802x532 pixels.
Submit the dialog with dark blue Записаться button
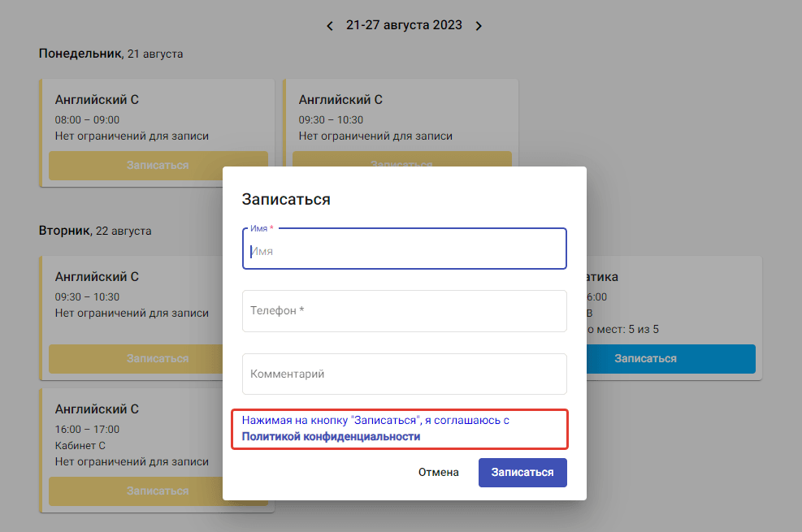click(522, 472)
